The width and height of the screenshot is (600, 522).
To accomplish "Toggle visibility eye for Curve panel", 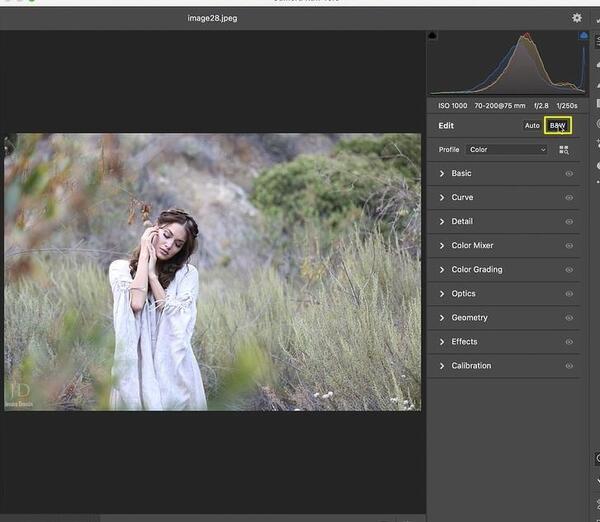I will pos(569,197).
